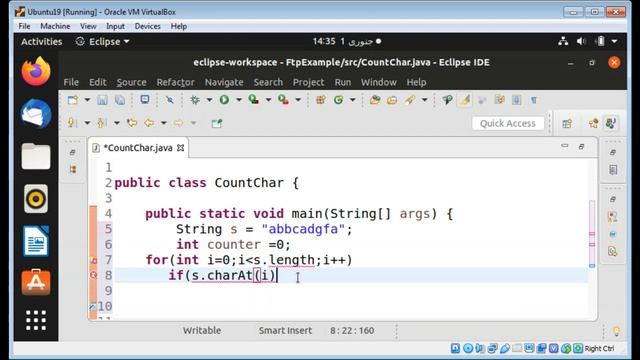Expand the External Tools dropdown arrow

(x=298, y=100)
